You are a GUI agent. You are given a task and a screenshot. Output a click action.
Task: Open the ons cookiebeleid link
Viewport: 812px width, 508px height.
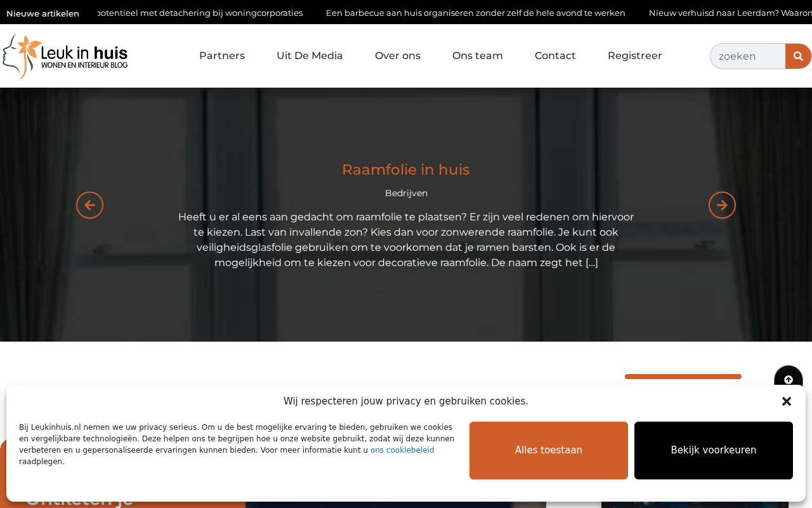pos(402,450)
